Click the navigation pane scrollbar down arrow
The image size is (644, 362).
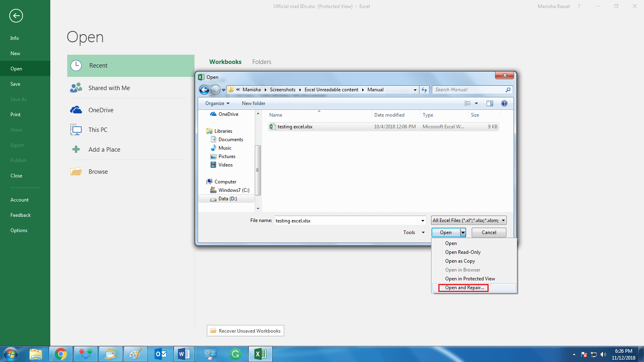point(258,209)
